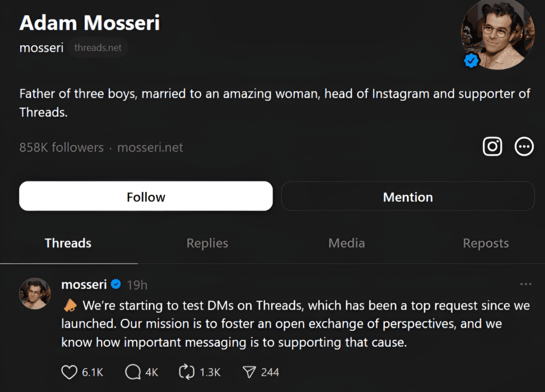Screen dimensions: 545x392
Task: Open the Reposts tab
Action: [x=485, y=243]
